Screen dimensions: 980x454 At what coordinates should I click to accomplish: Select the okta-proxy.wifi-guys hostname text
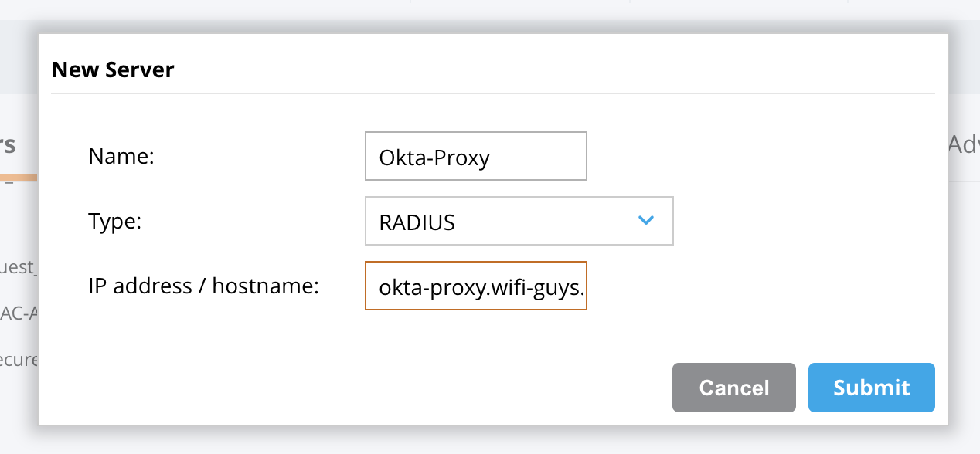(x=475, y=286)
